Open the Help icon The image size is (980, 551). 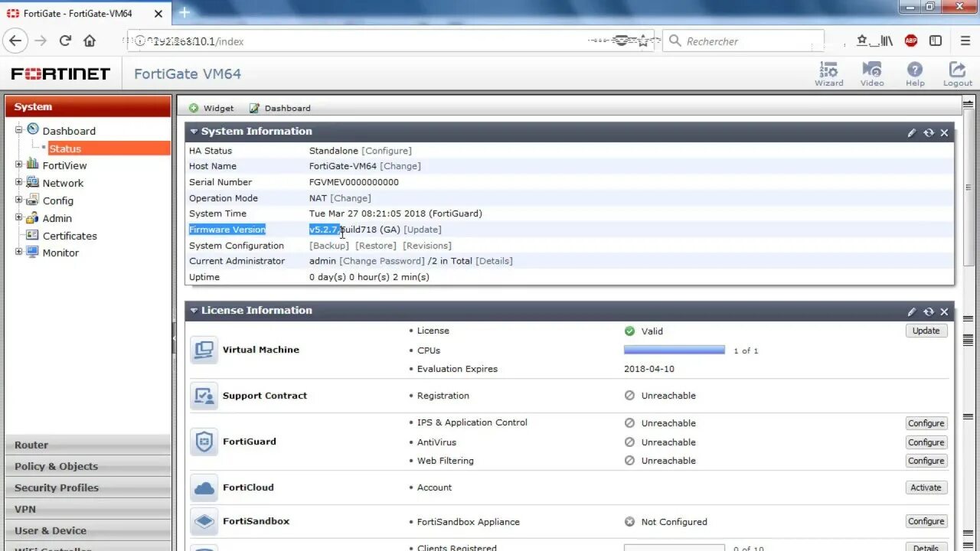pyautogui.click(x=915, y=74)
